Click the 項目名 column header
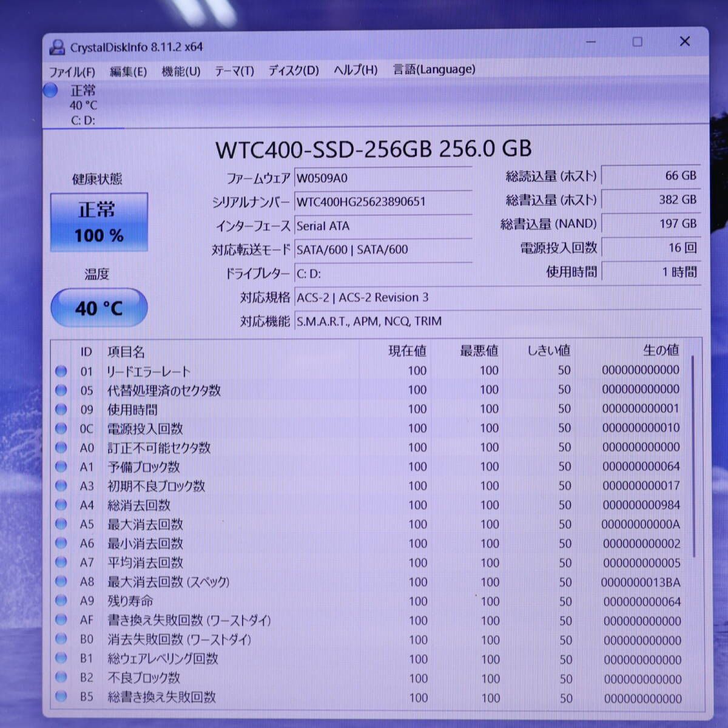 (126, 352)
